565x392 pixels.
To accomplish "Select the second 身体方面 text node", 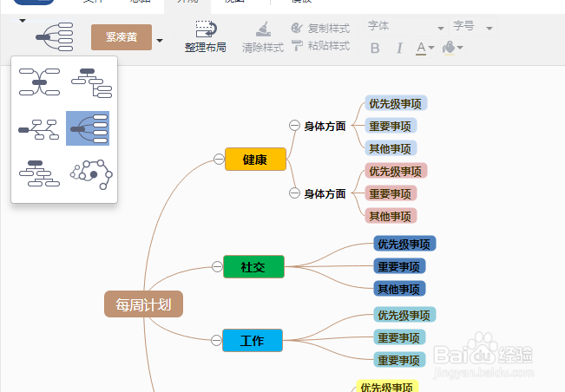I will pyautogui.click(x=325, y=193).
